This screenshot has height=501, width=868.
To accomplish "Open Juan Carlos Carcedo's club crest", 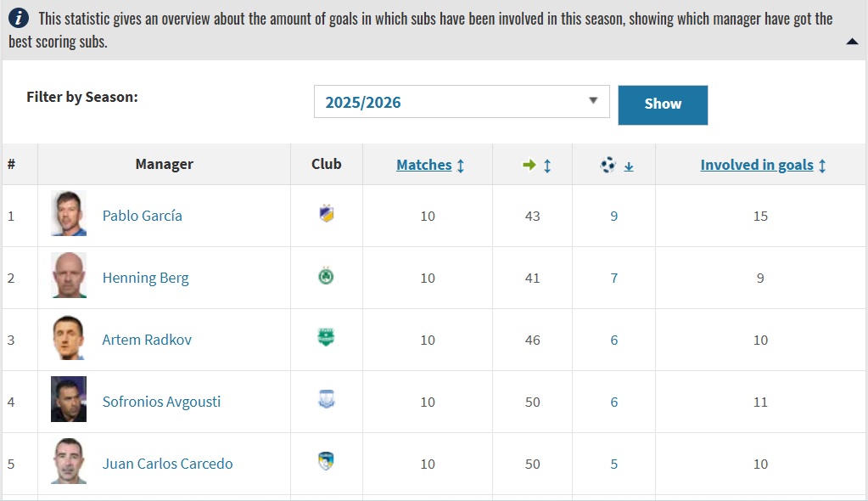I will coord(326,464).
